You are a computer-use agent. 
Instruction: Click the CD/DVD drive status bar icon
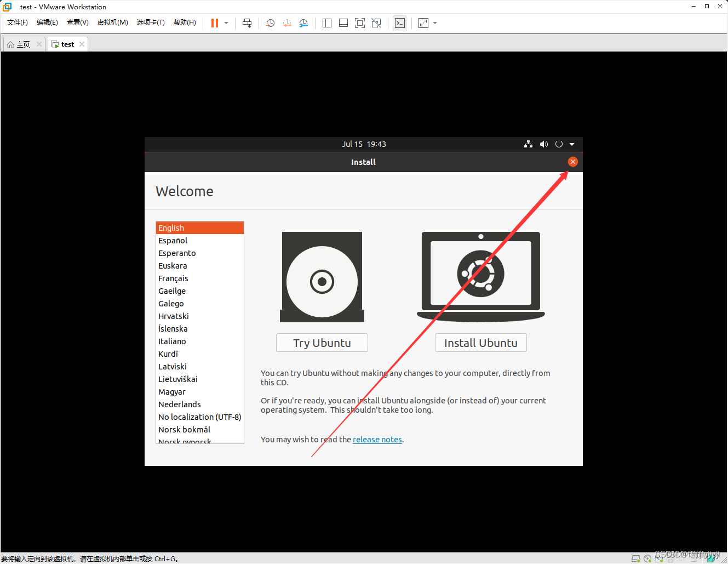coord(647,559)
